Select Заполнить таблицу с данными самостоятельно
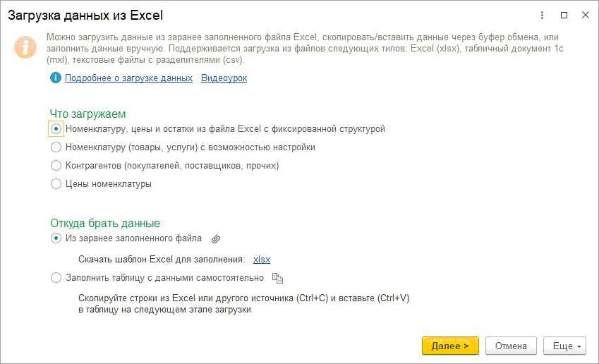This screenshot has height=364, width=599. [56, 278]
